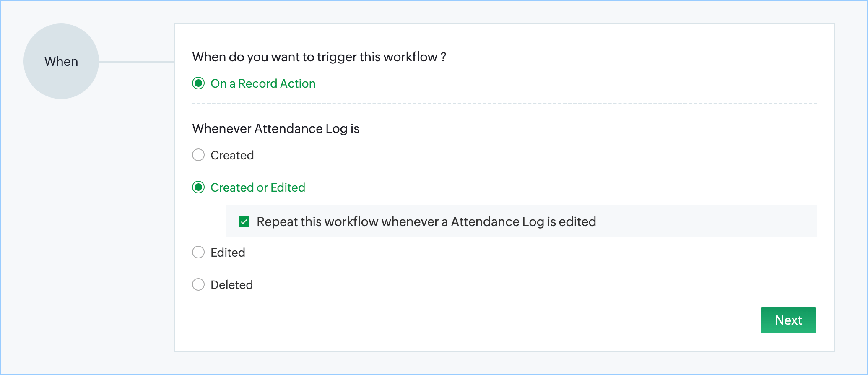Click the Created or Edited green label
Screen dimensions: 868x375
(257, 187)
